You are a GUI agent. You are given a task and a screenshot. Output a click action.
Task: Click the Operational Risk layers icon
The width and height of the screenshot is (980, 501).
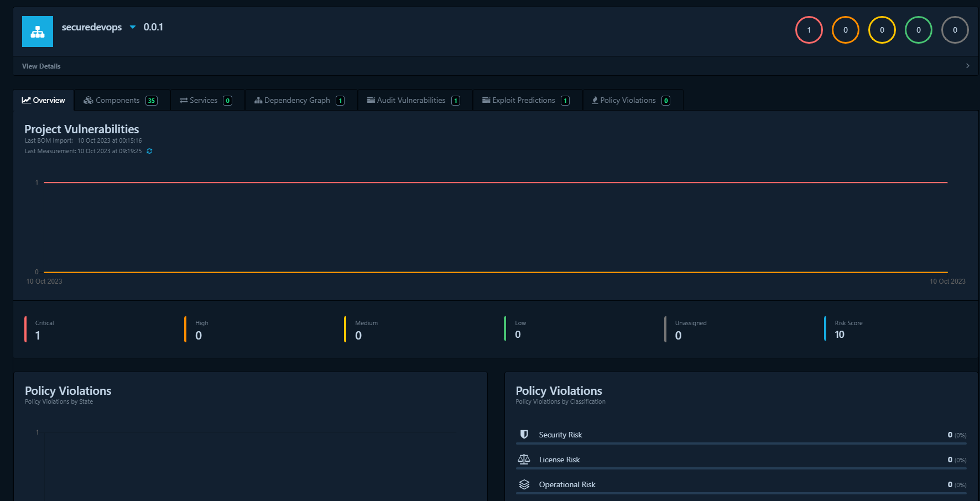tap(524, 484)
